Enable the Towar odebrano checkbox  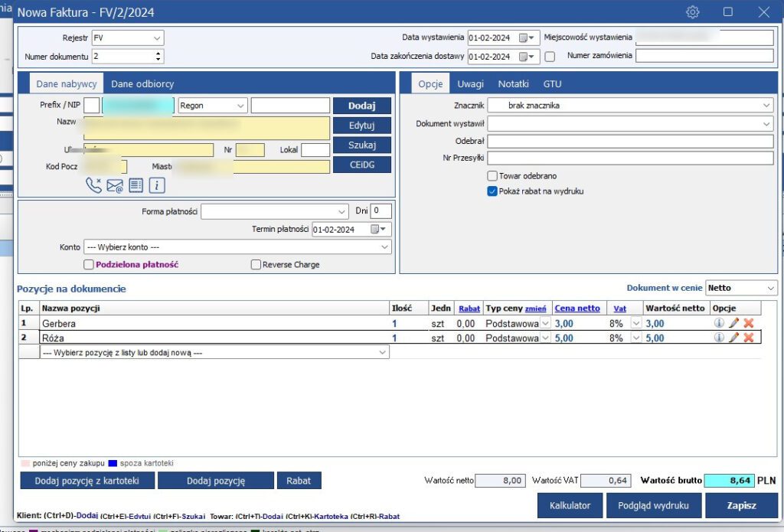point(493,175)
